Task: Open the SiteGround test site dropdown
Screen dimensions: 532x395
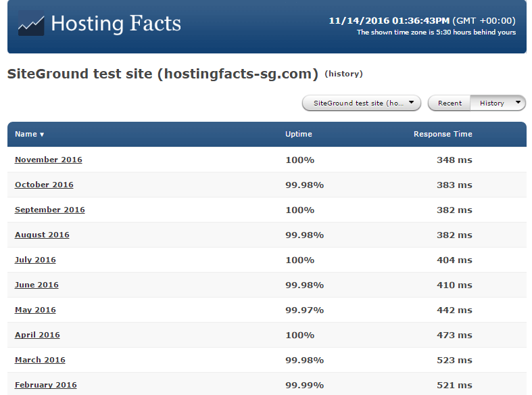Action: click(x=362, y=103)
